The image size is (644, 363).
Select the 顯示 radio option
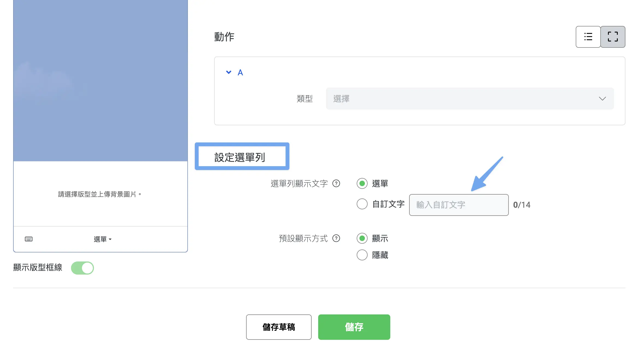362,238
